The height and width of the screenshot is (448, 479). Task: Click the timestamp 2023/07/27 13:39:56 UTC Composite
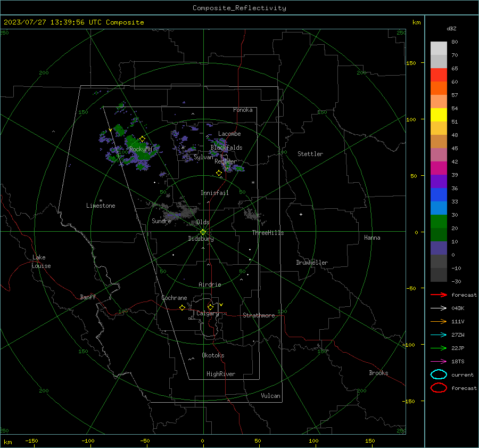(73, 22)
